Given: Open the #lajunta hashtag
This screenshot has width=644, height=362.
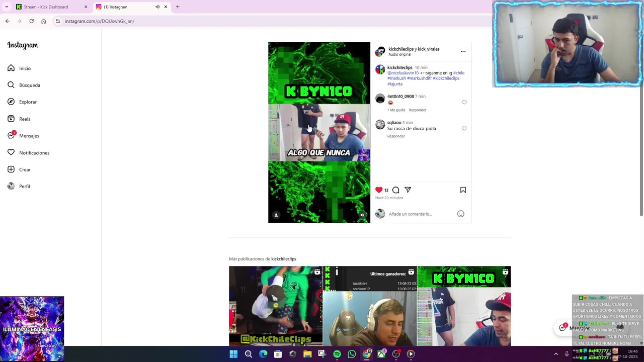Looking at the screenshot, I should click(395, 84).
